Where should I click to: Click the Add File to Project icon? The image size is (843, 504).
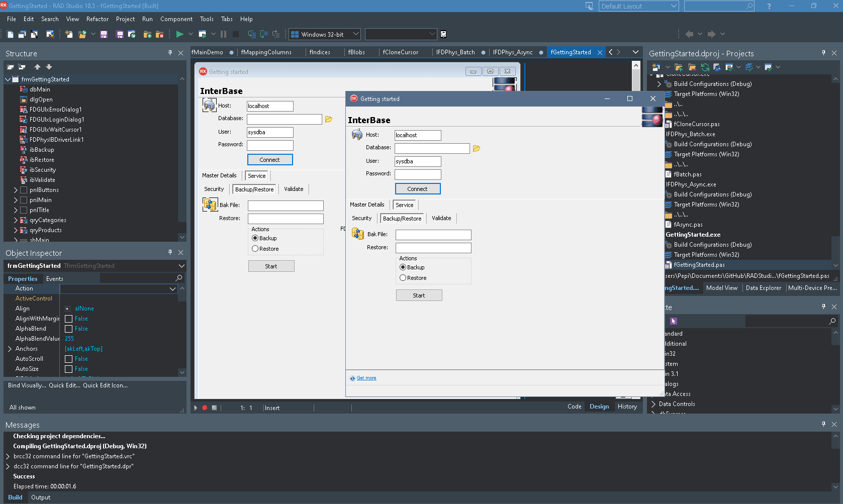[147, 34]
